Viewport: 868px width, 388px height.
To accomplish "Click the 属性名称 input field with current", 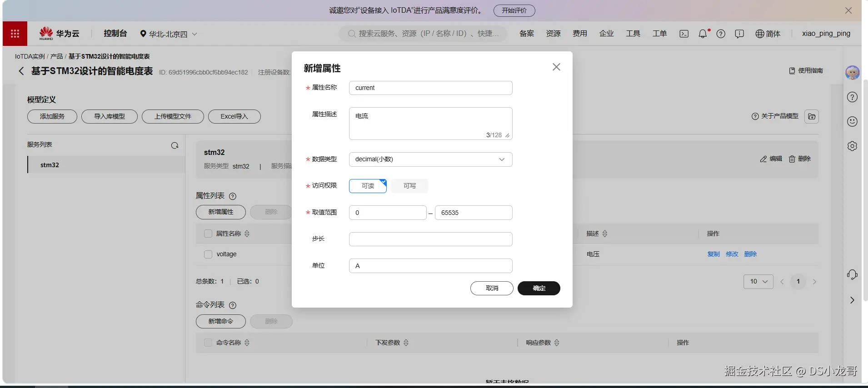I will tap(430, 88).
